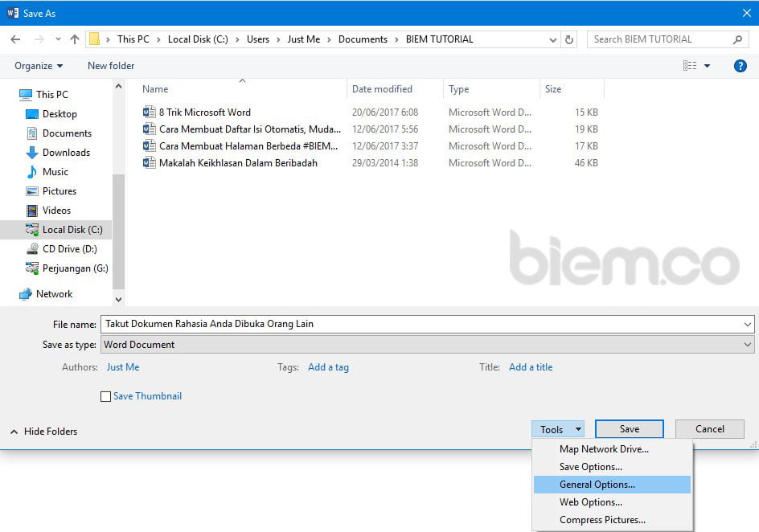Sort files by Date modified column

383,89
